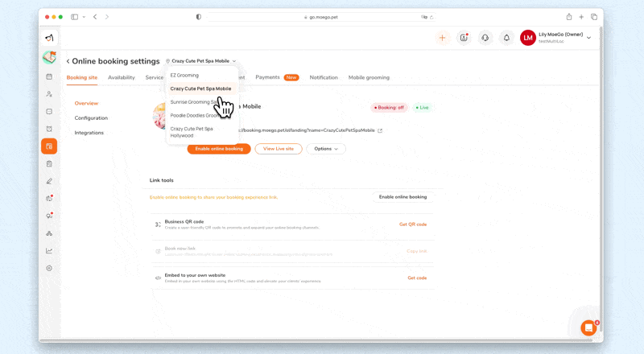Select Crazy Cute Pet Spa Mobile in list
The height and width of the screenshot is (354, 644).
coord(200,88)
